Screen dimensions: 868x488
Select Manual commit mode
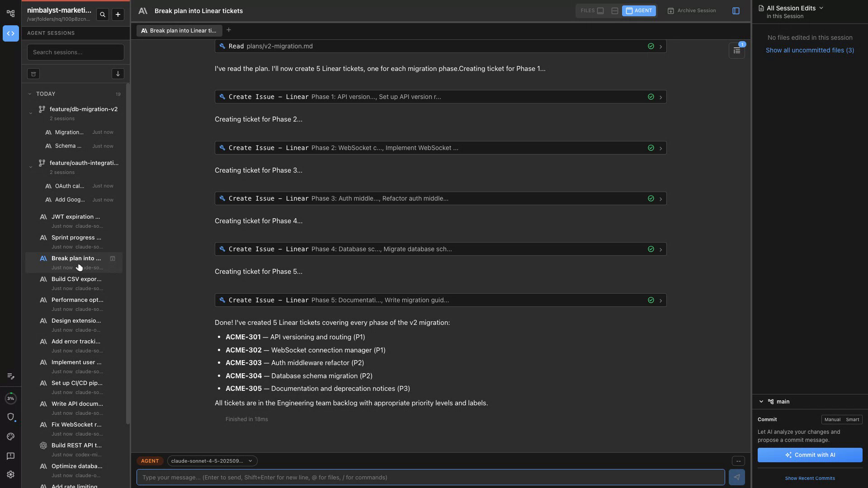832,420
